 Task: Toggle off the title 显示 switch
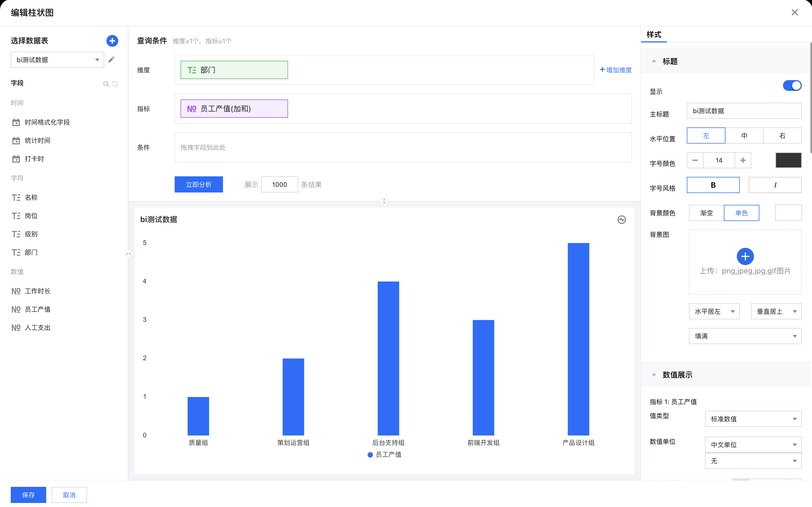click(x=792, y=86)
